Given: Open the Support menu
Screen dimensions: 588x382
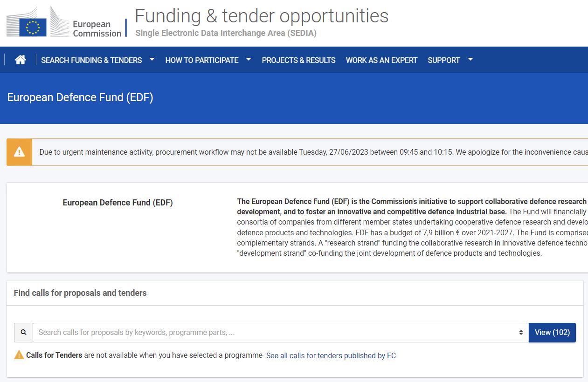Looking at the screenshot, I should [443, 60].
